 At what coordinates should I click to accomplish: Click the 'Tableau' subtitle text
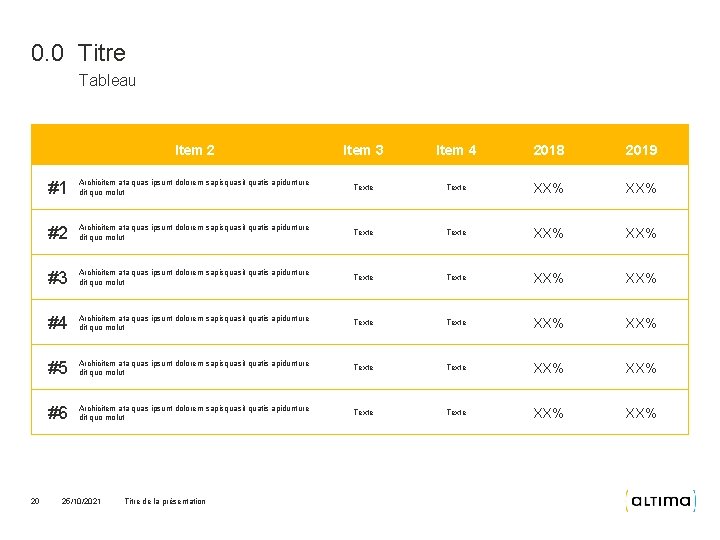pos(107,81)
